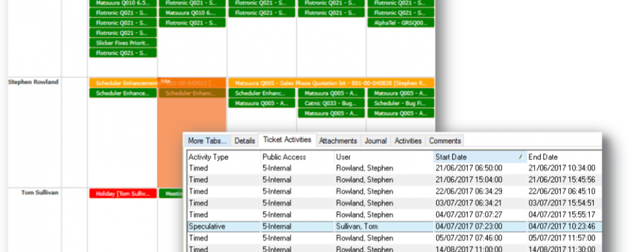
Task: Select the Ticket Activities tab
Action: click(x=287, y=140)
